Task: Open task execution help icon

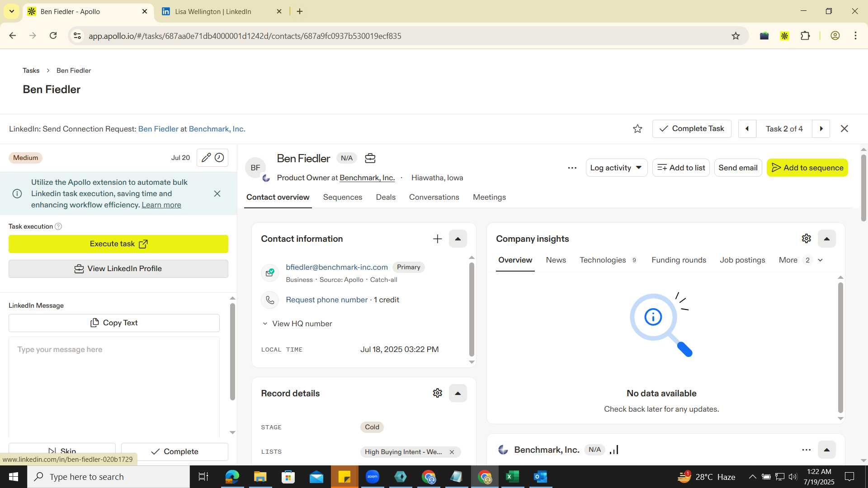Action: pos(58,226)
